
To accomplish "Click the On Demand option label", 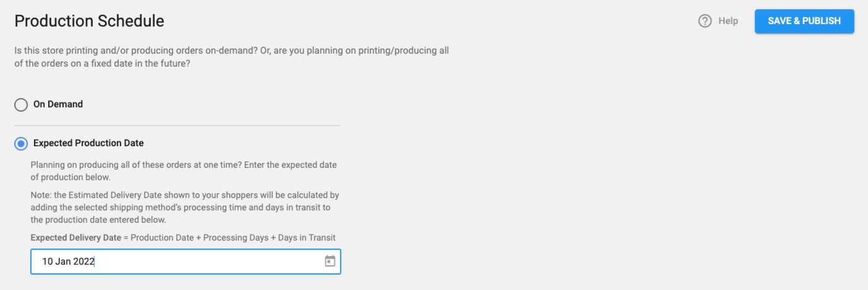I will coord(58,104).
